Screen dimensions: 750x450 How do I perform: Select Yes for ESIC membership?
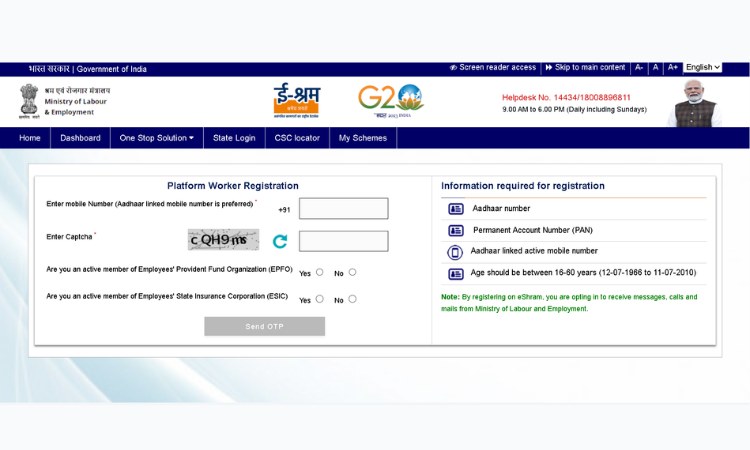point(320,299)
